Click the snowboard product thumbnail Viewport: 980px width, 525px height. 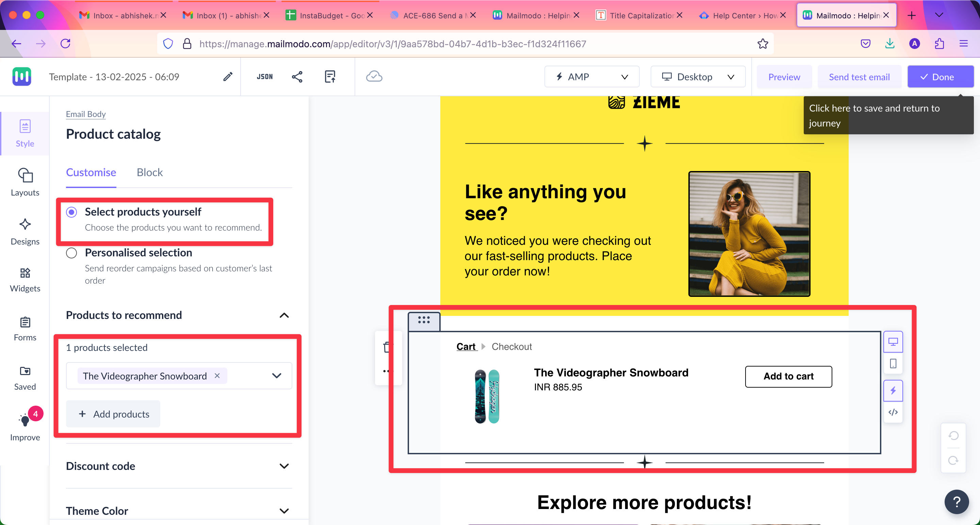pyautogui.click(x=487, y=396)
